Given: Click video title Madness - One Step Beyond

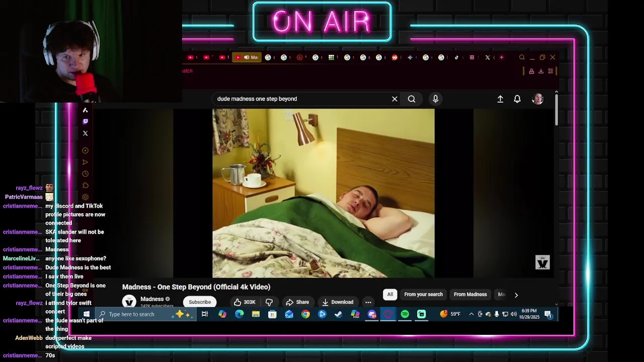Looking at the screenshot, I should tap(196, 287).
